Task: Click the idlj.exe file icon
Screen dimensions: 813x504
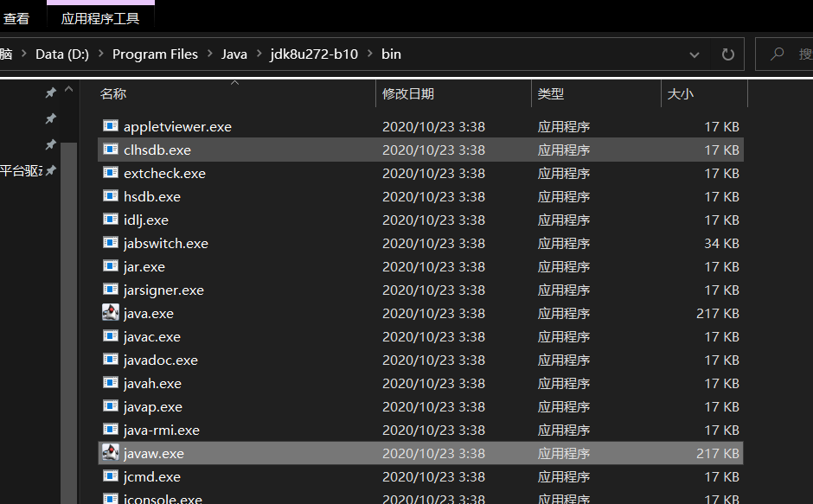Action: 111,220
